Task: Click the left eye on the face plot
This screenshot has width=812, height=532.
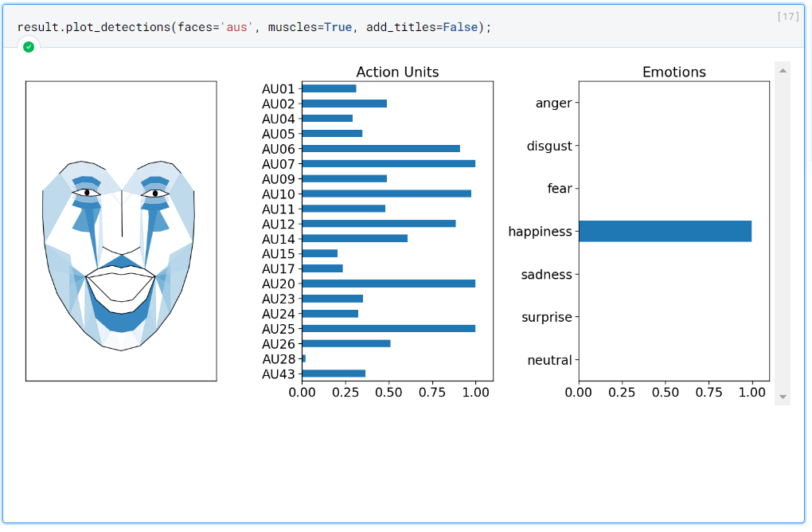Action: 87,193
